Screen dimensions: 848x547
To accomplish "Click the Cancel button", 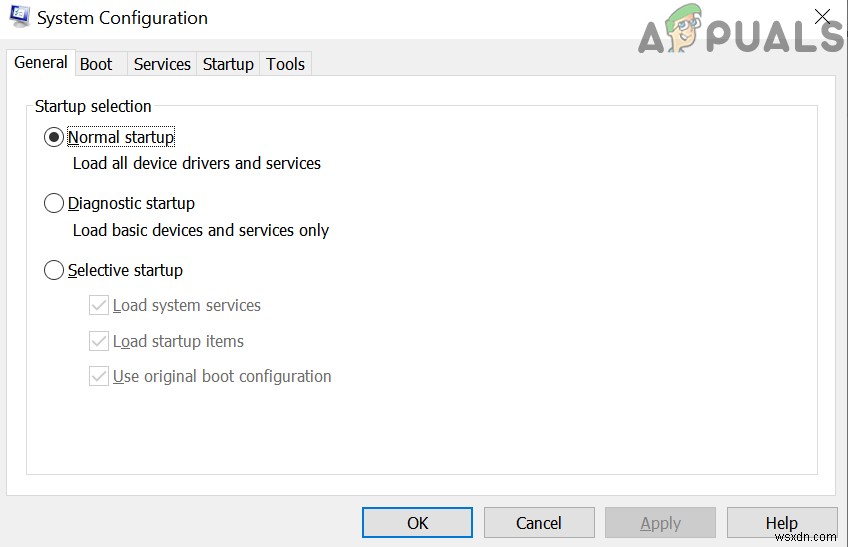I will click(x=539, y=522).
